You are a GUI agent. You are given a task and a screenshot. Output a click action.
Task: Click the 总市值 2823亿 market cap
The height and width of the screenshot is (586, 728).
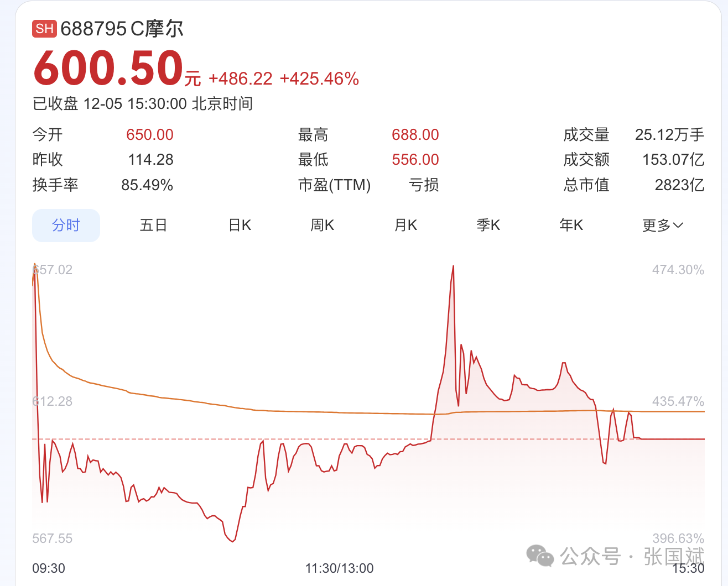(x=679, y=185)
